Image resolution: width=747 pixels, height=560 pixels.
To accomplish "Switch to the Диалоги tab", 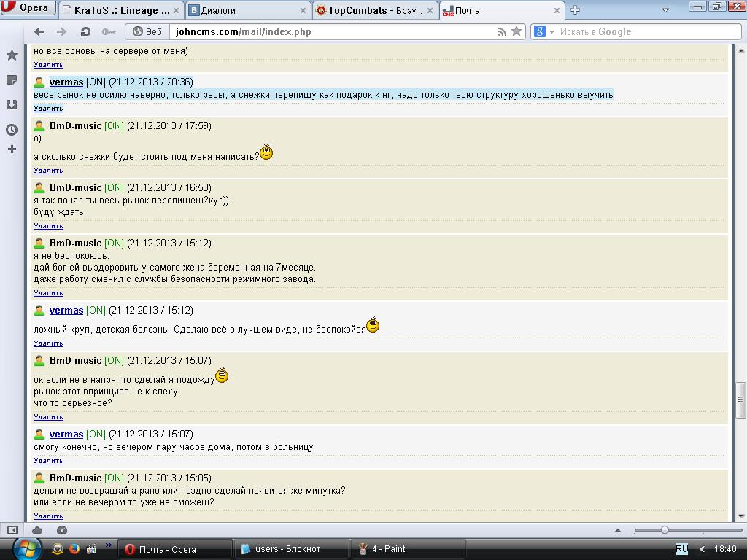I will [x=244, y=10].
